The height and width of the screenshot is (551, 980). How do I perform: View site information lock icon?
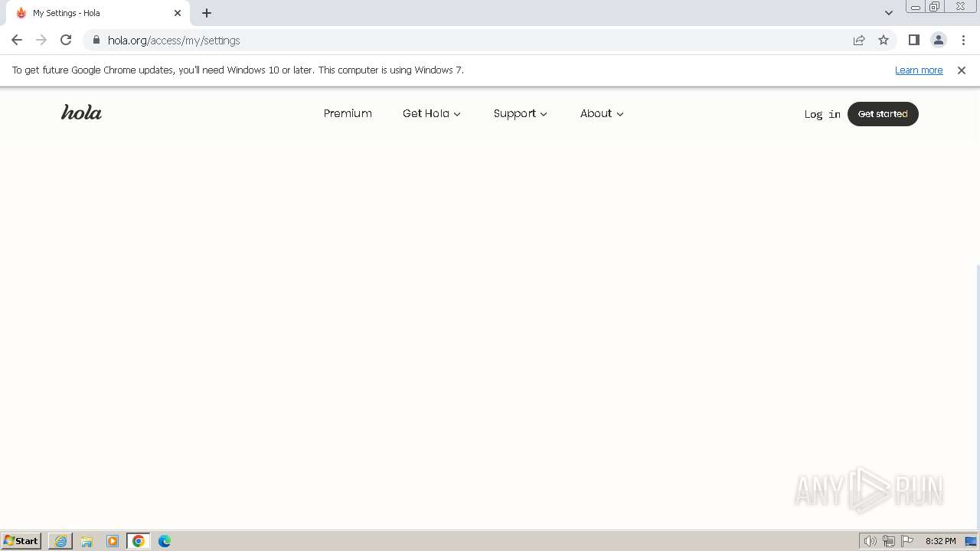click(x=96, y=40)
